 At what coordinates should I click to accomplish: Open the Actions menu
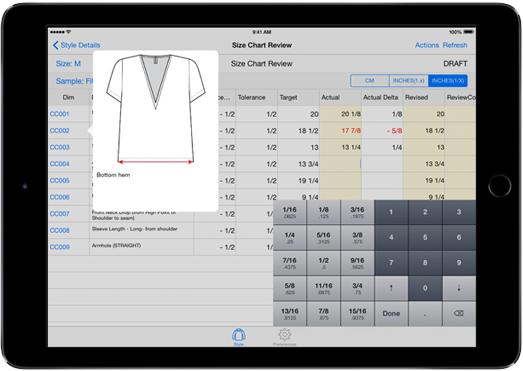427,45
